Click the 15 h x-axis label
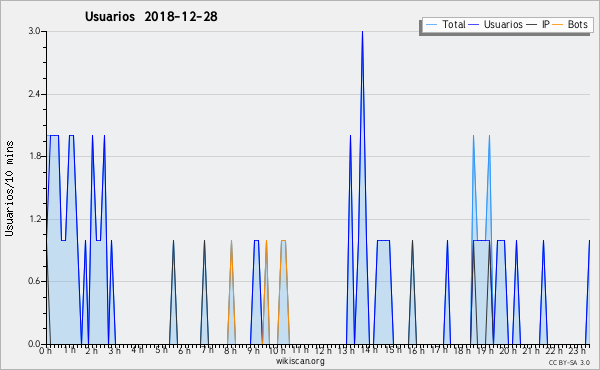 (x=393, y=350)
